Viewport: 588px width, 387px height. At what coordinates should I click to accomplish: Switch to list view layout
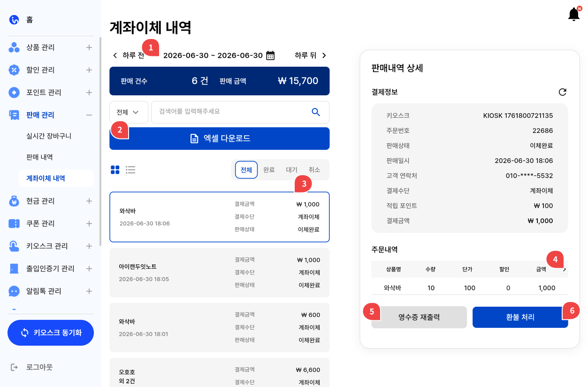130,170
